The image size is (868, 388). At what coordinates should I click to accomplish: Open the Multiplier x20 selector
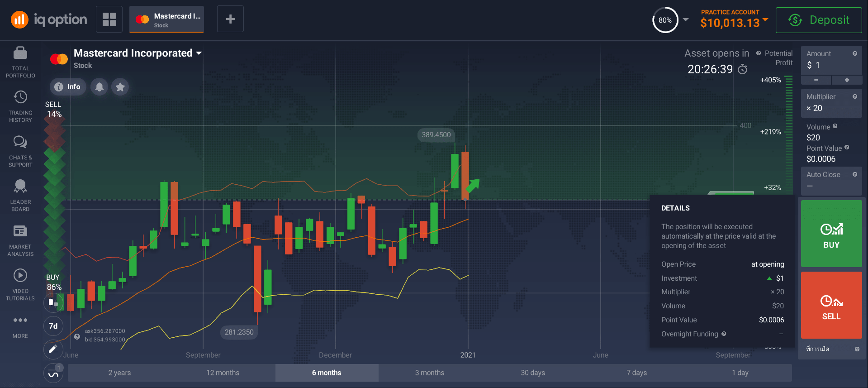pos(831,103)
